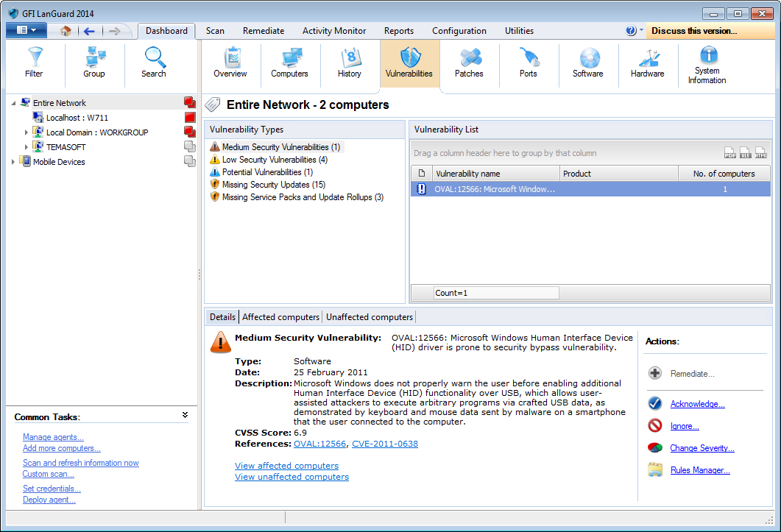Export vulnerability list to HTML
The width and height of the screenshot is (781, 532).
tap(760, 153)
